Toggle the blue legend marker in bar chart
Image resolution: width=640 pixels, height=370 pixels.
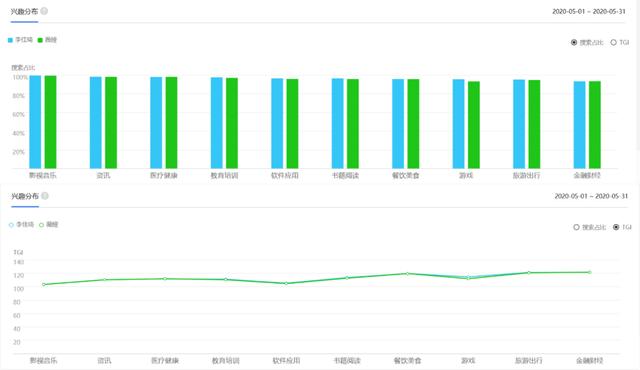(x=10, y=40)
